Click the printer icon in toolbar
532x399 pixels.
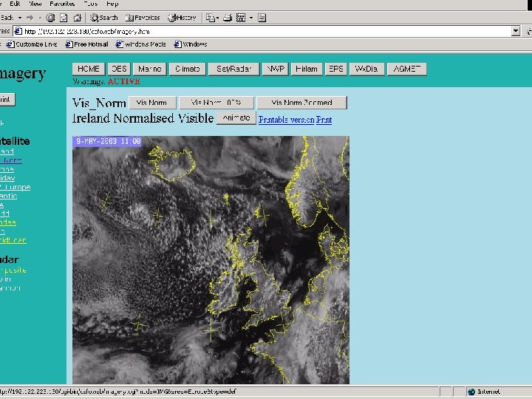pyautogui.click(x=228, y=18)
